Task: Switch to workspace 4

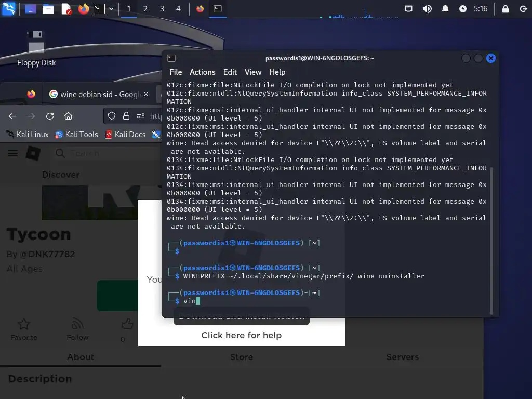Action: [x=179, y=9]
